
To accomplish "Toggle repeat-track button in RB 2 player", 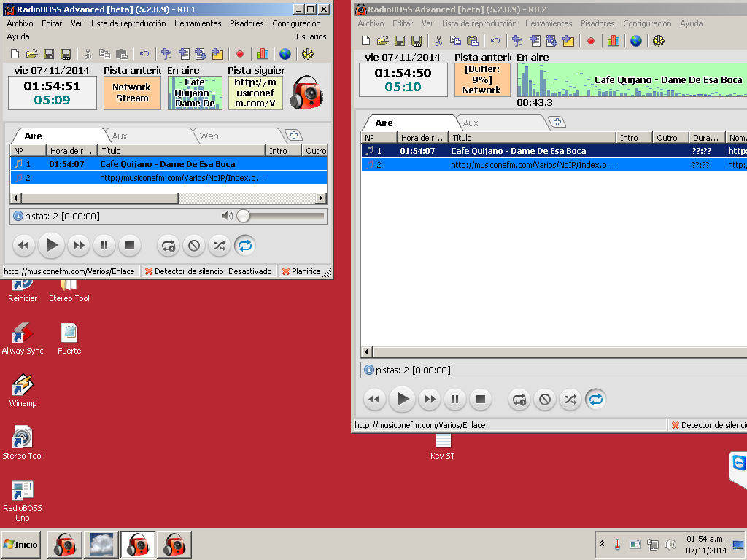I will [519, 400].
